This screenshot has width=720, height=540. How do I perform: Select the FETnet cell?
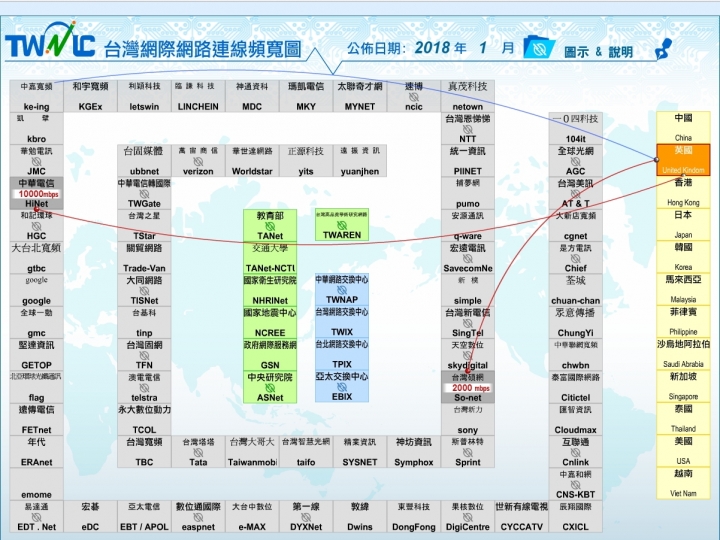(x=37, y=420)
